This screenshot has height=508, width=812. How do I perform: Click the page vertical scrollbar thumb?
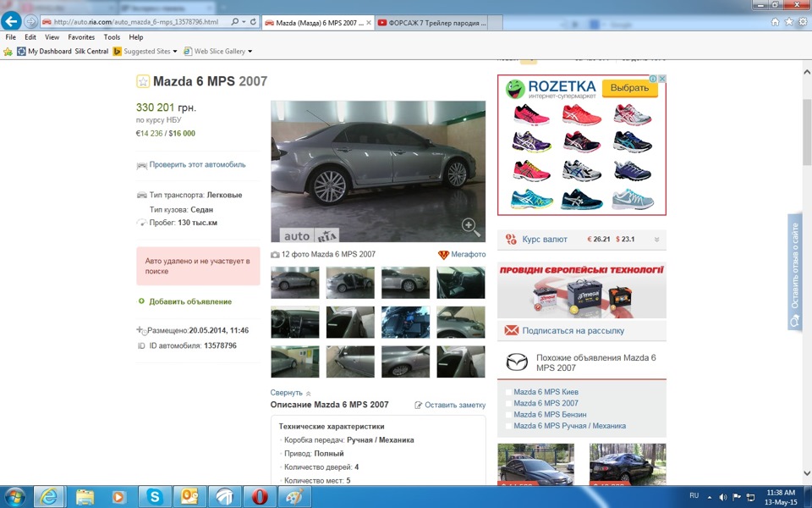807,132
